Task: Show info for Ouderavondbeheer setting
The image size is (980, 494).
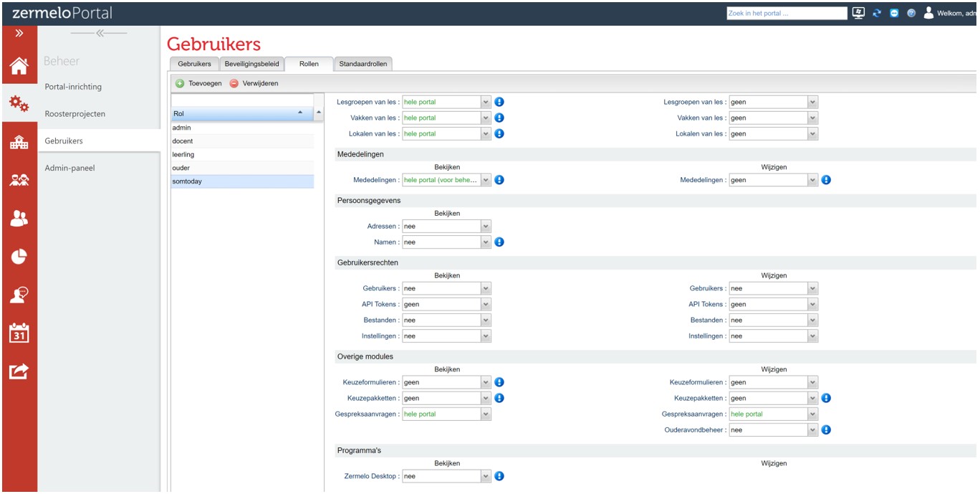Action: coord(826,430)
